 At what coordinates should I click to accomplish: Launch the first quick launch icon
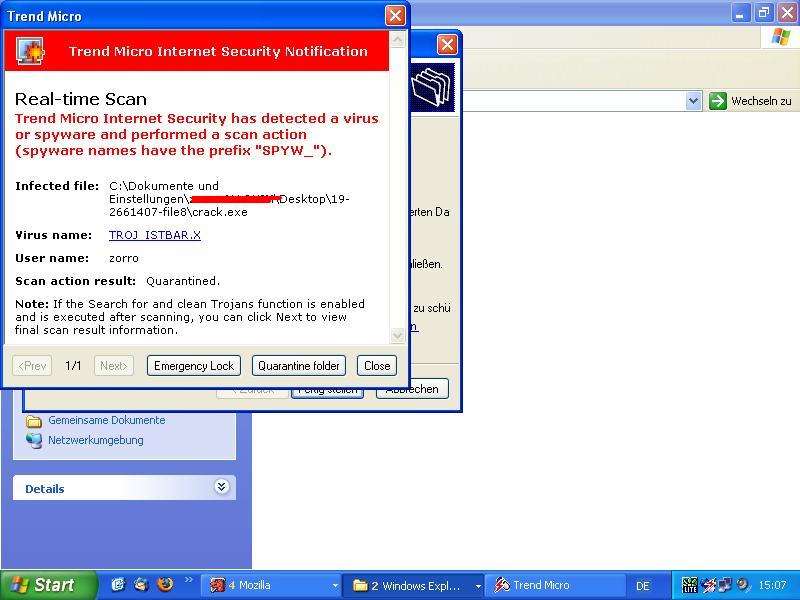[x=118, y=584]
